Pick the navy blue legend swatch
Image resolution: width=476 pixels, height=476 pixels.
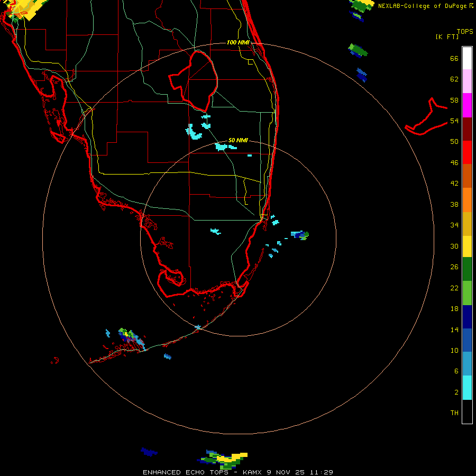pyautogui.click(x=467, y=317)
